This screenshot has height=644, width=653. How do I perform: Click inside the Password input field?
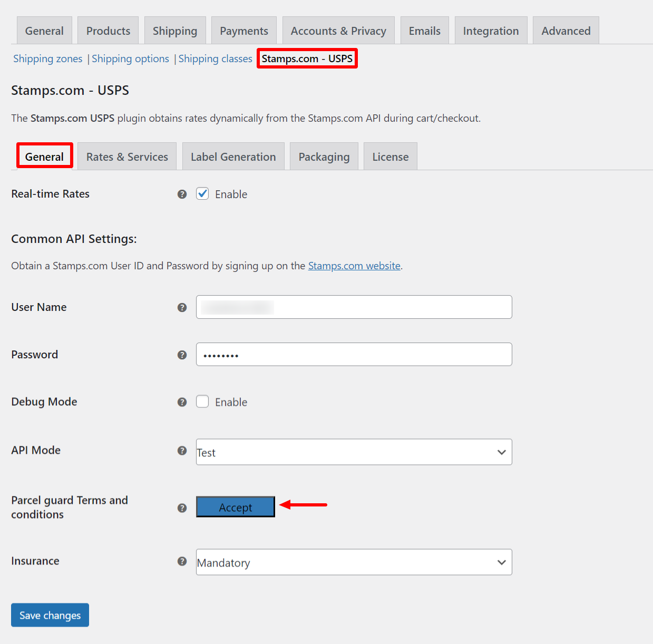tap(353, 354)
